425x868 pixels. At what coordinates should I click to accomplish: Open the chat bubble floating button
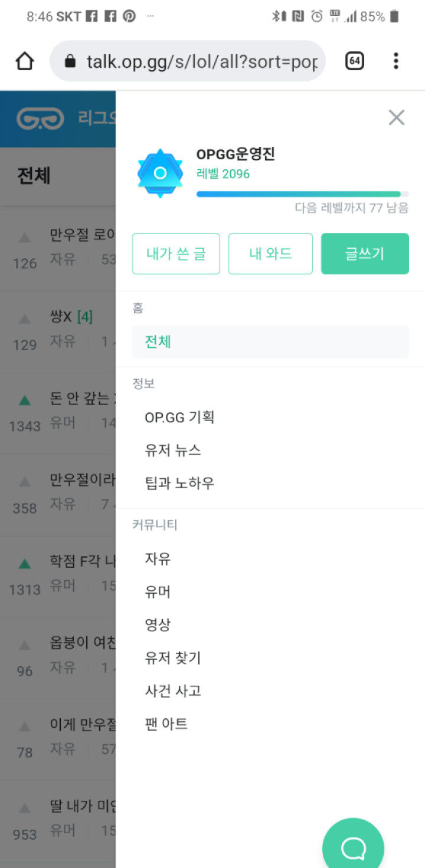[x=353, y=847]
